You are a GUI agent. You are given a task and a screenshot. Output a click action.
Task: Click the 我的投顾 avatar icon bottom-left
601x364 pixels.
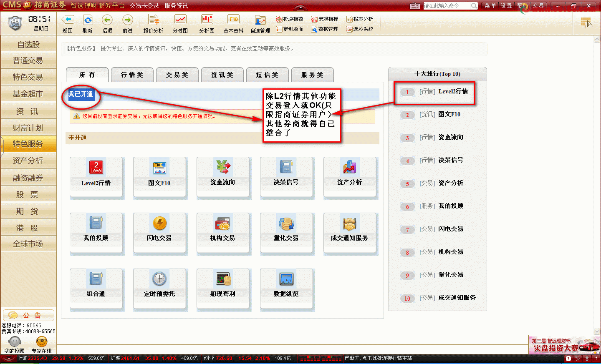[x=15, y=342]
